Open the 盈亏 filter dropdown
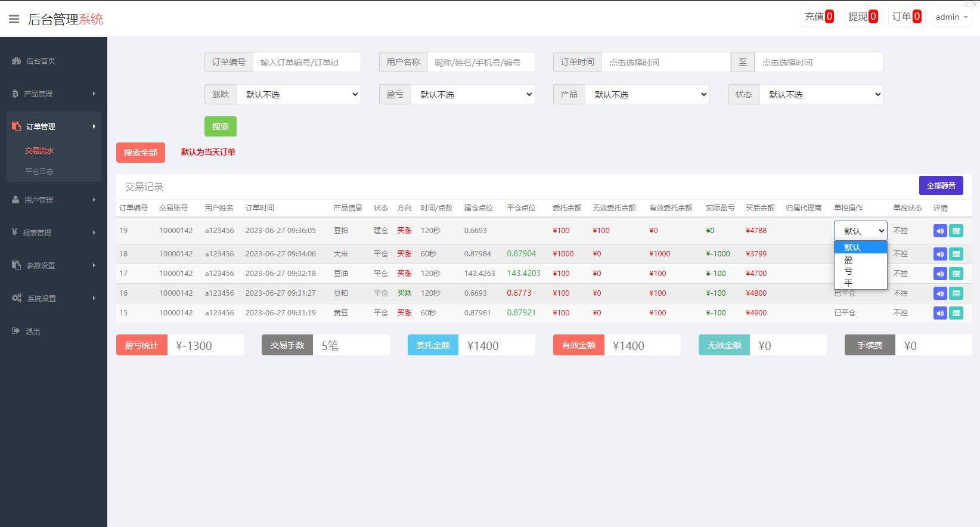This screenshot has height=527, width=980. (473, 94)
